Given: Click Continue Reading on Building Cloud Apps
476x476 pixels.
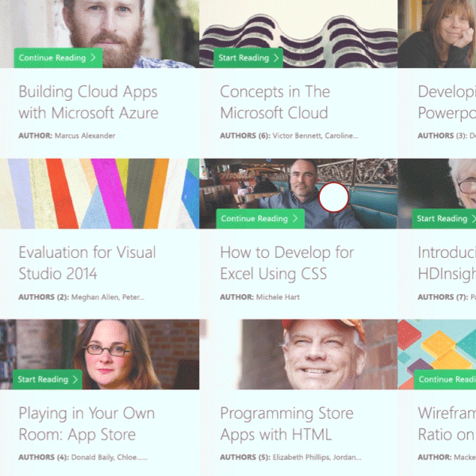Looking at the screenshot, I should 58,58.
